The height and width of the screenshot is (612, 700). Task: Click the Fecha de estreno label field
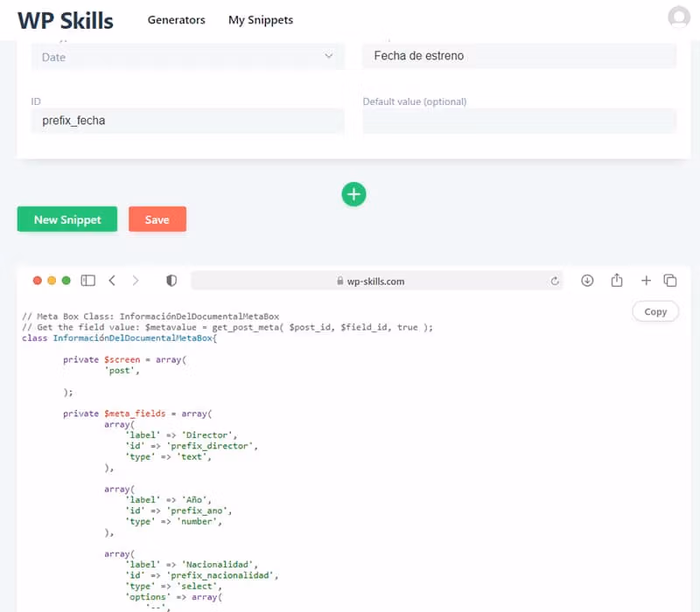point(519,56)
